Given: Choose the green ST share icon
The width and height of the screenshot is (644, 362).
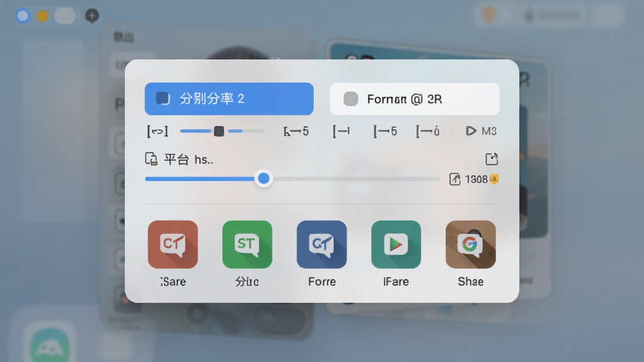Looking at the screenshot, I should [x=247, y=244].
